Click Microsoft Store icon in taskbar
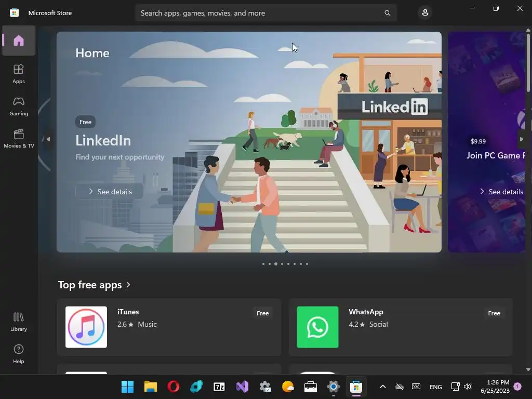This screenshot has width=532, height=399. coord(356,387)
